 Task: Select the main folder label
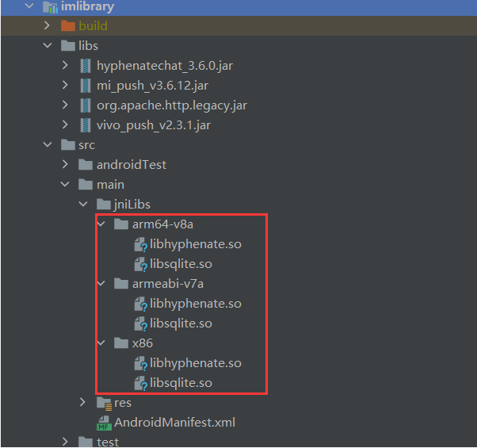click(x=110, y=185)
